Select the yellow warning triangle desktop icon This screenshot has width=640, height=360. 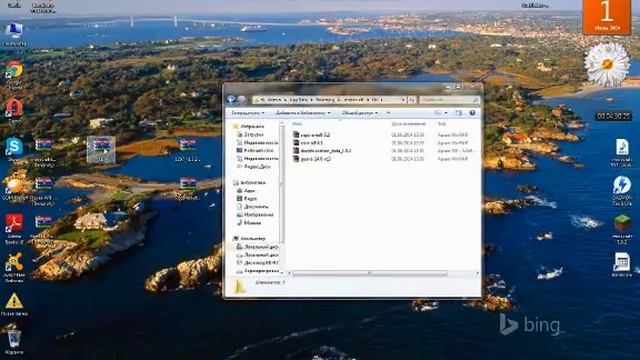(x=14, y=304)
